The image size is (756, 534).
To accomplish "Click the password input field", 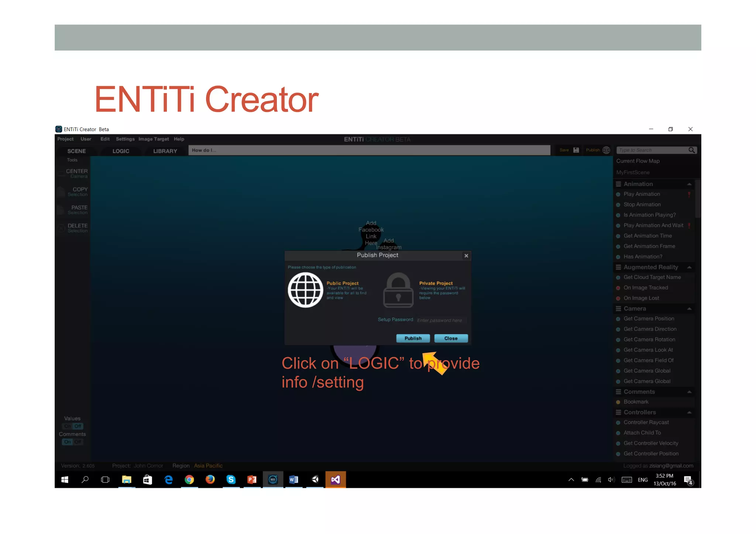I will tap(441, 320).
